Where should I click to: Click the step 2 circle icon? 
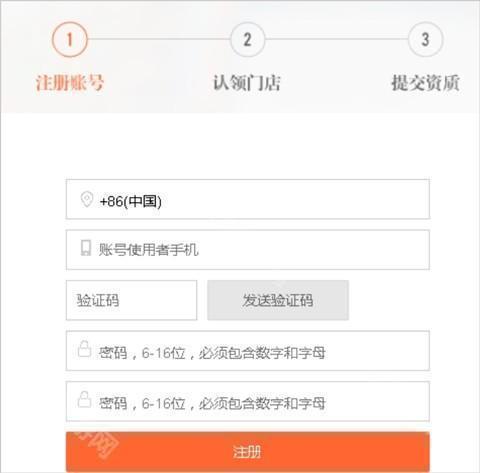point(247,39)
